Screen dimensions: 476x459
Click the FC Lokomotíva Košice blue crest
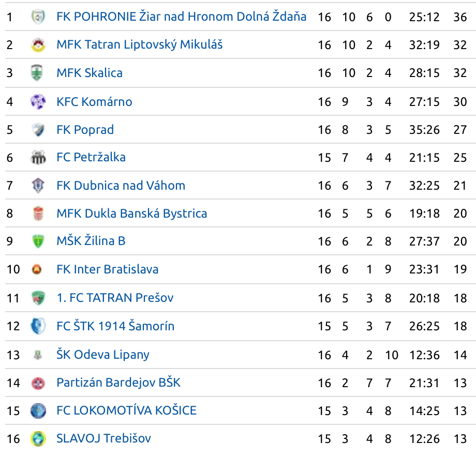click(38, 411)
